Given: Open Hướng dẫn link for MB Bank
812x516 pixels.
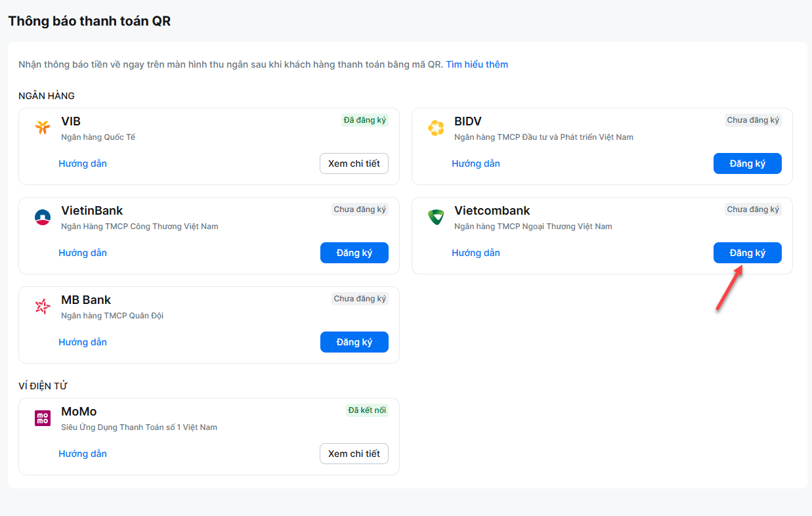Looking at the screenshot, I should pyautogui.click(x=83, y=342).
